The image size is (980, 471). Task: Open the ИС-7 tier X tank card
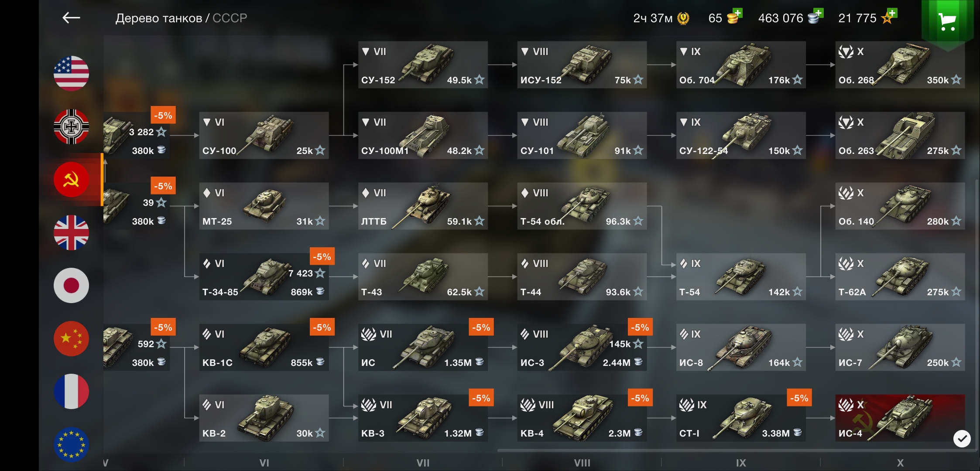(x=900, y=347)
